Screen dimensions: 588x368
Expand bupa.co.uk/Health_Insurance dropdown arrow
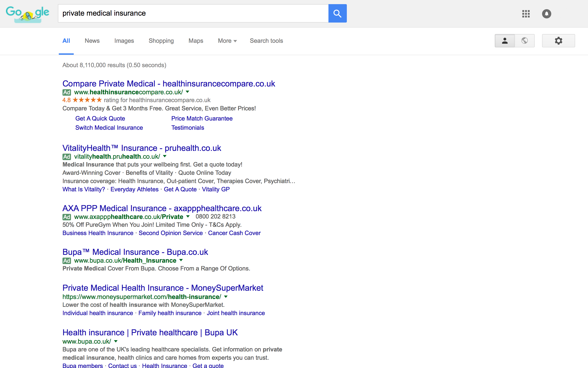tap(181, 260)
